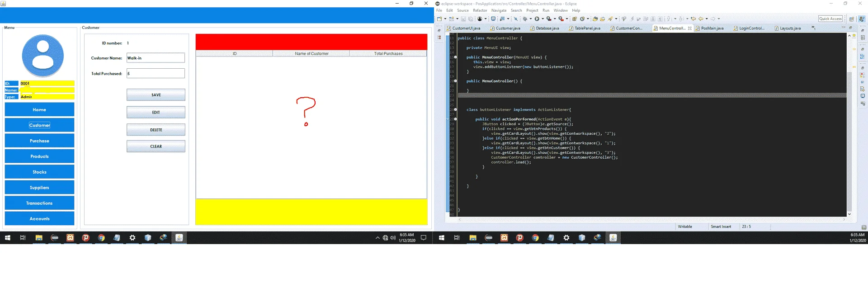Click the Save All icon in Eclipse toolbar
Image resolution: width=868 pixels, height=307 pixels.
tap(471, 19)
